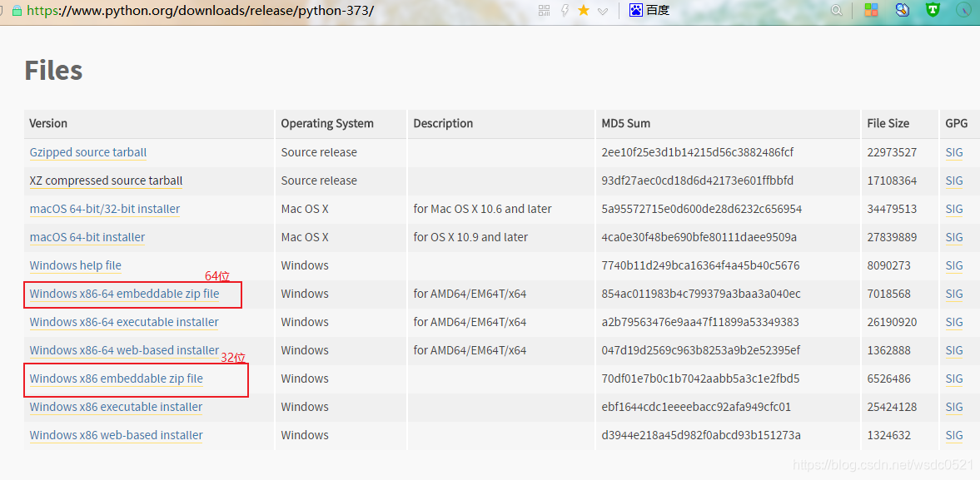980x480 pixels.
Task: Open SIG for x86-64 web-based installer
Action: pyautogui.click(x=954, y=350)
